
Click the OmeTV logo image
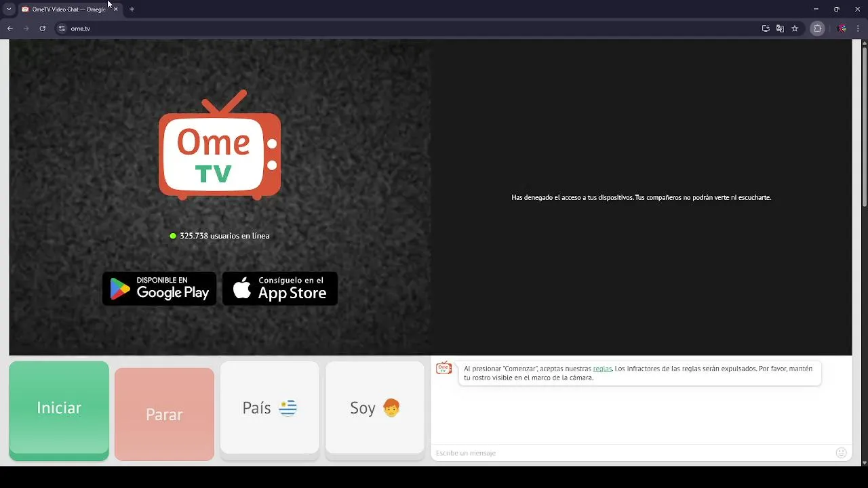click(x=220, y=145)
